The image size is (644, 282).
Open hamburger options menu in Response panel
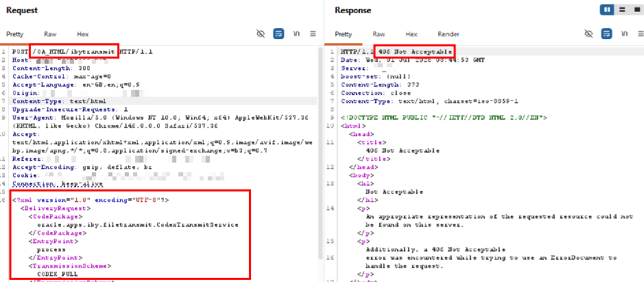coord(641,34)
